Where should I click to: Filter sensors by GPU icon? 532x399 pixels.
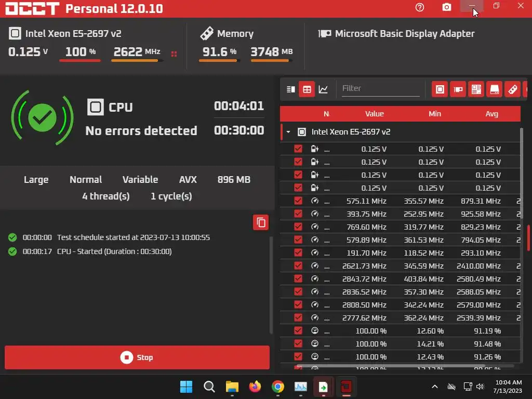(x=458, y=89)
